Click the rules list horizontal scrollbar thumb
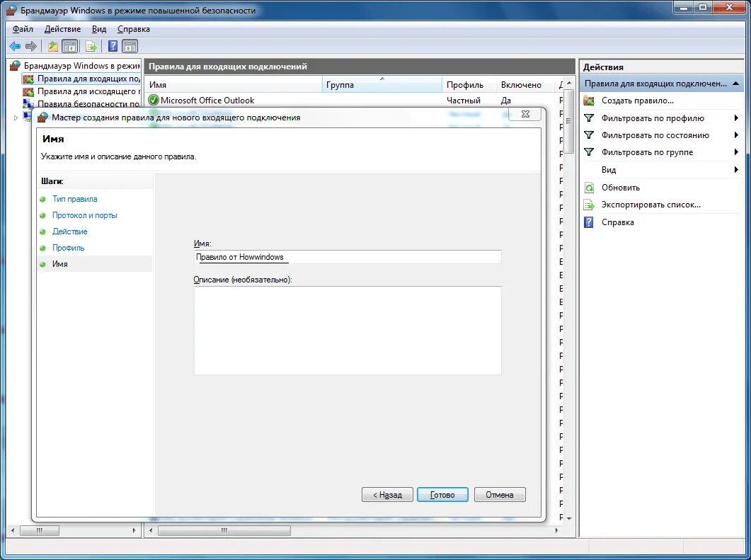Image resolution: width=751 pixels, height=560 pixels. [x=224, y=530]
